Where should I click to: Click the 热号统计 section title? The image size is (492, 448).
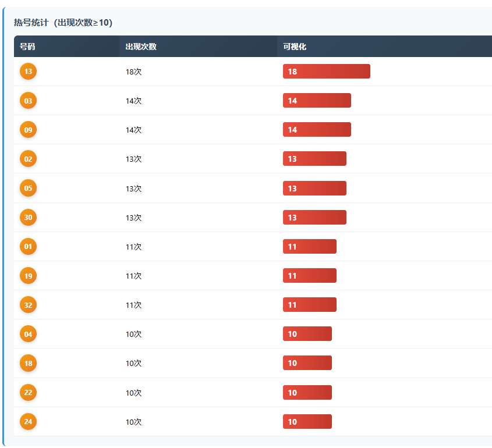(x=63, y=23)
